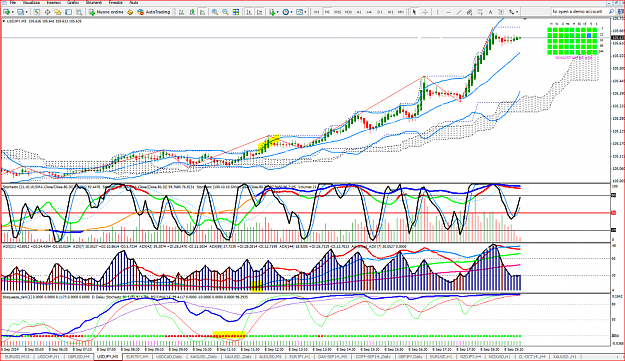Draw a vertical line tool
This screenshot has width=625, height=361.
pyautogui.click(x=438, y=12)
